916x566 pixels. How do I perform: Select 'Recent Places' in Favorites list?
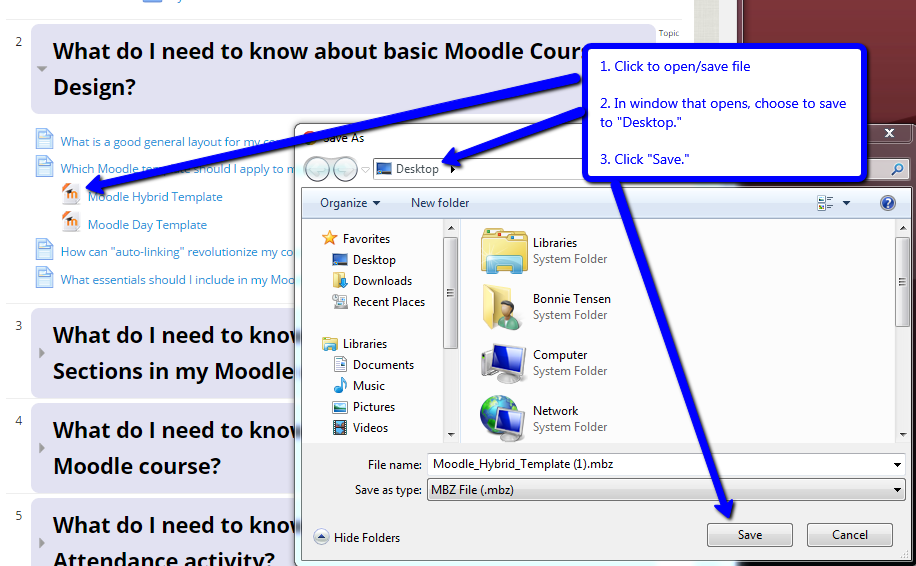(x=388, y=302)
